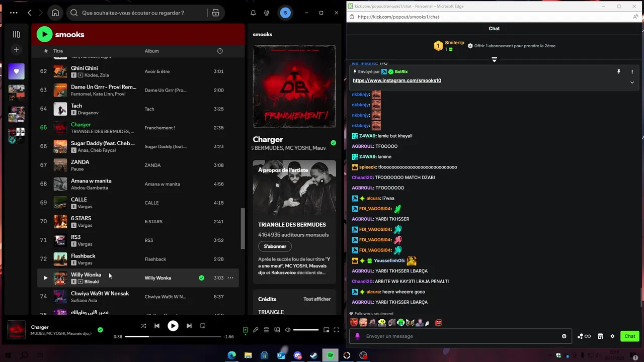Send message with green Chat button
644x362 pixels.
(x=630, y=336)
